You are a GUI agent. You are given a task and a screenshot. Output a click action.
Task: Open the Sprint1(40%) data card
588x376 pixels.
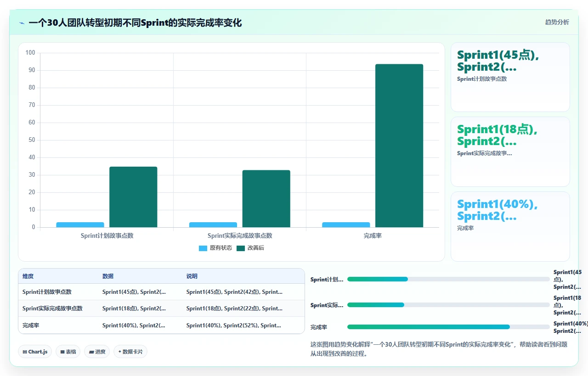click(510, 226)
